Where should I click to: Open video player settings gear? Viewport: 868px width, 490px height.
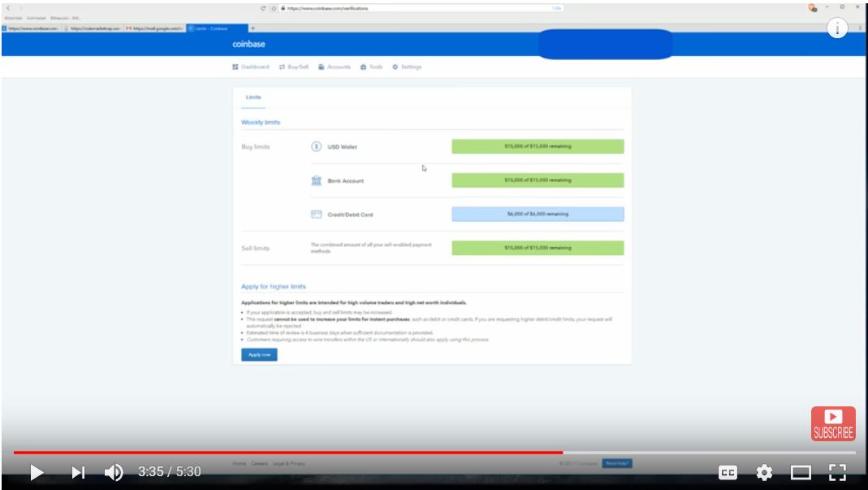click(764, 472)
